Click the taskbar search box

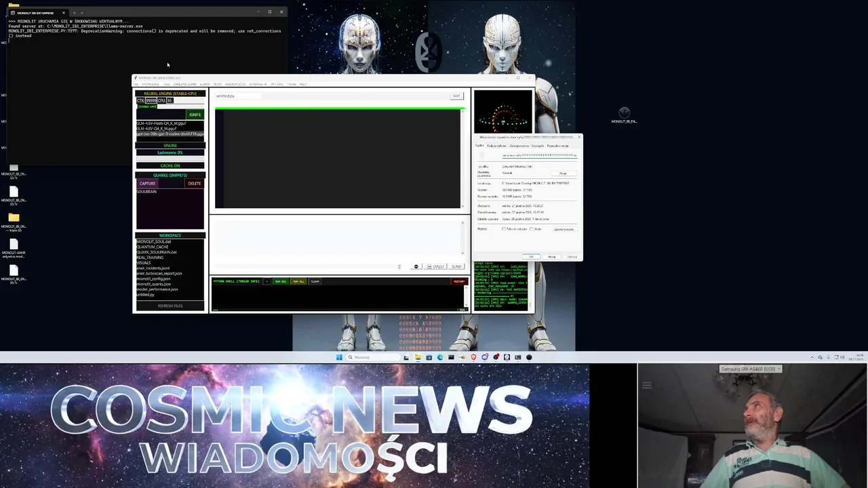pos(373,357)
